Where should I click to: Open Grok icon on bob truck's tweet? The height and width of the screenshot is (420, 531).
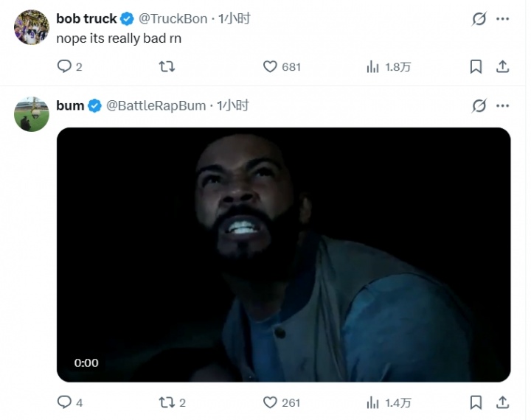[479, 18]
